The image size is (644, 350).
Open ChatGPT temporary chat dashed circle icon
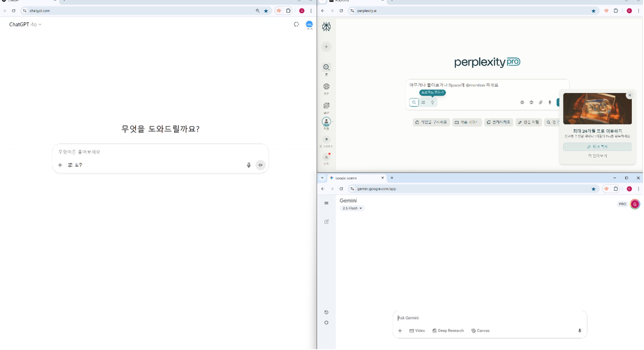pos(296,24)
